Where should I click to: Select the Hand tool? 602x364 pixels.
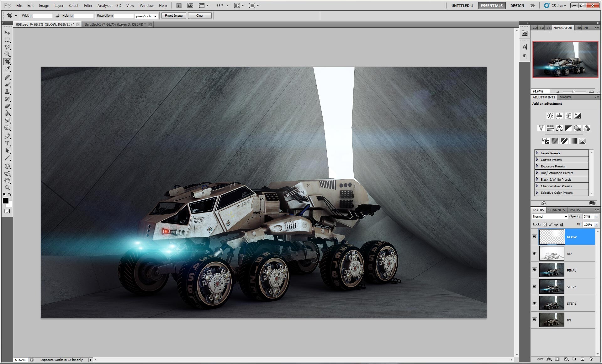click(7, 181)
